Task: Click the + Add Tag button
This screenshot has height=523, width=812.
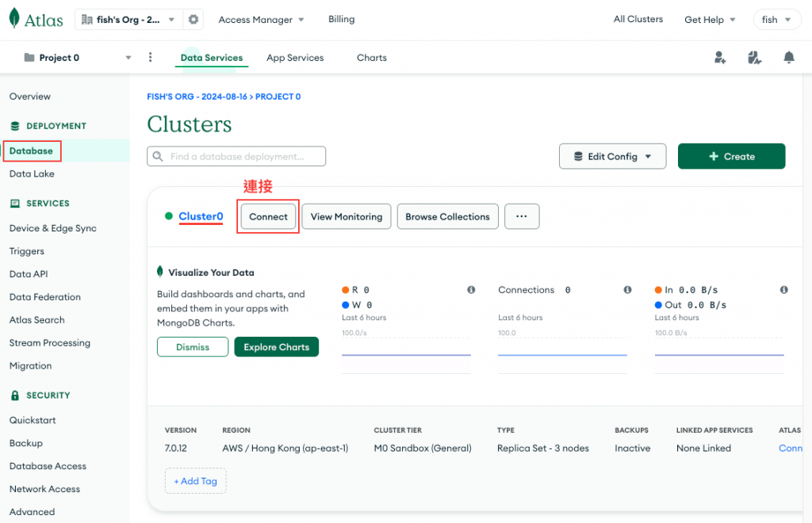Action: [196, 481]
